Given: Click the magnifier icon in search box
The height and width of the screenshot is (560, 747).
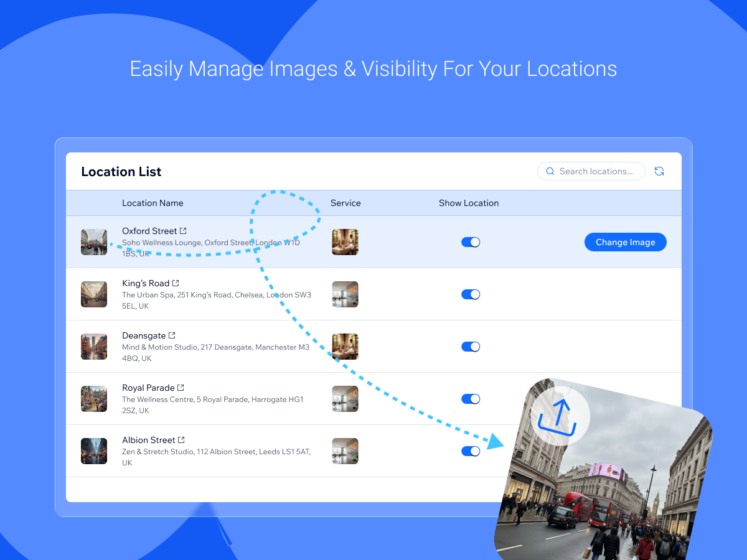Looking at the screenshot, I should tap(550, 171).
